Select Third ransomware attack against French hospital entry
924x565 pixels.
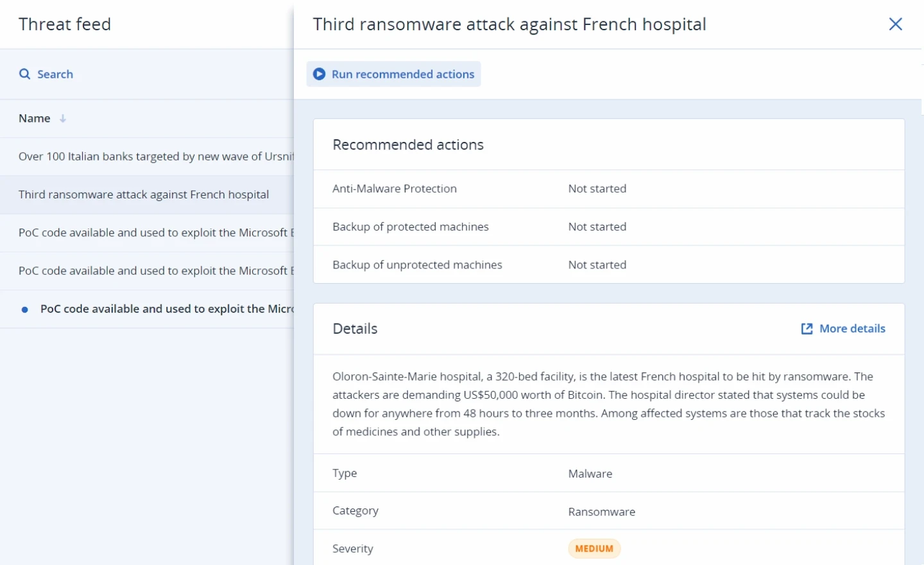pyautogui.click(x=147, y=195)
